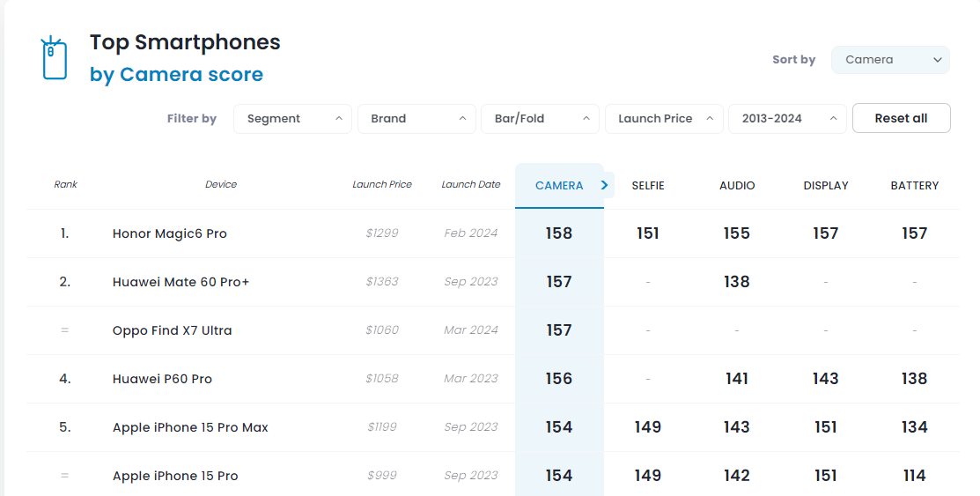Click the $1363 launch price

382,281
